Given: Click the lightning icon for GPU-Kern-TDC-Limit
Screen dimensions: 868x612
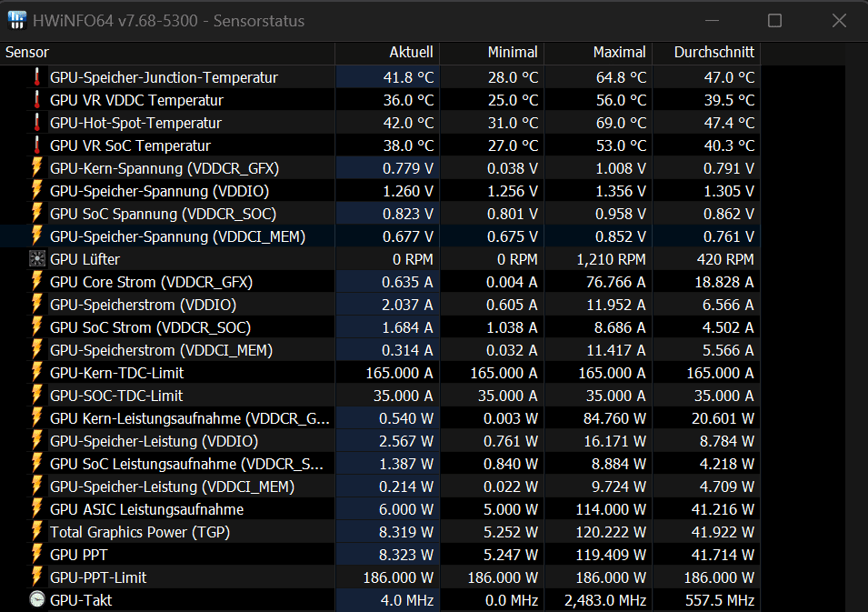Looking at the screenshot, I should click(x=37, y=372).
